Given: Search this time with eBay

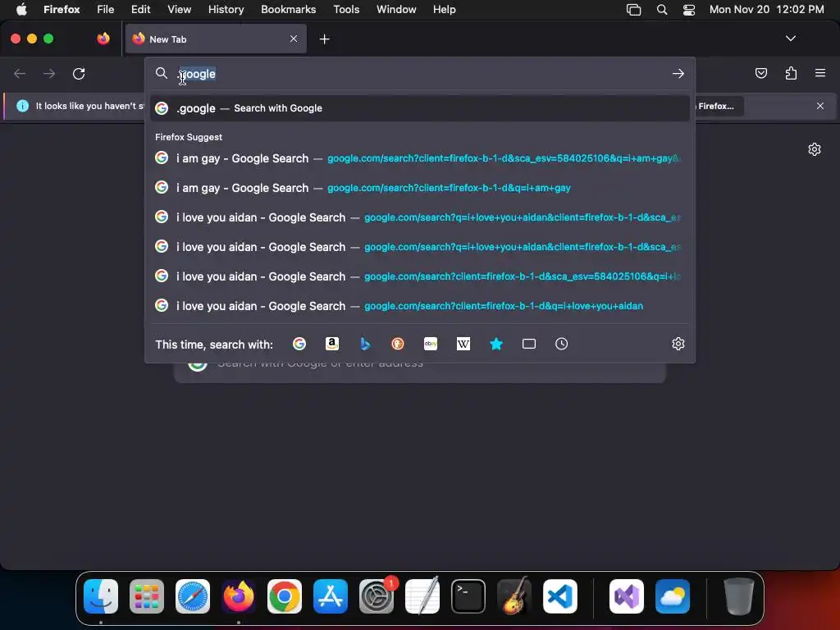Looking at the screenshot, I should (431, 344).
